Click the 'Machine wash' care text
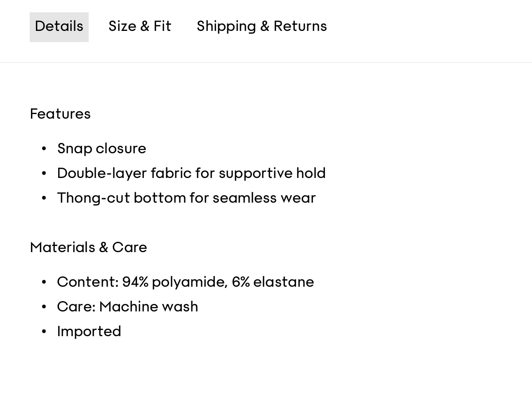The image size is (532, 414). coord(148,307)
